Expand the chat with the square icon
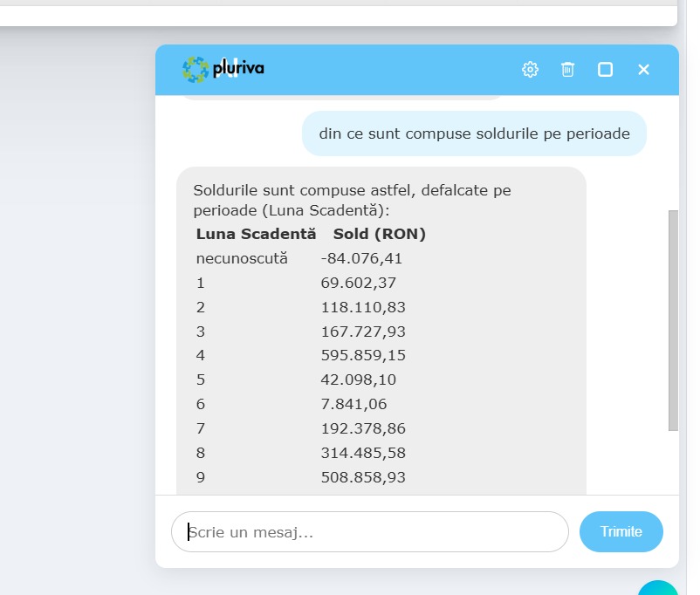The width and height of the screenshot is (700, 595). coord(605,70)
